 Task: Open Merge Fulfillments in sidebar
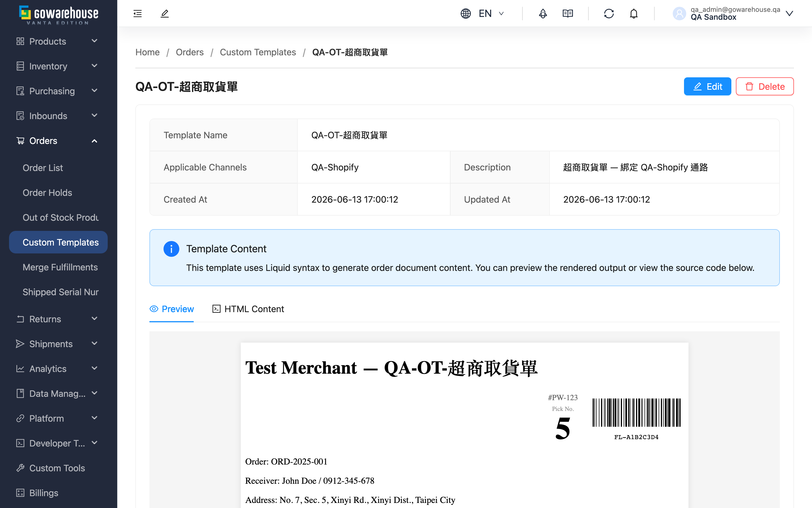click(x=60, y=268)
